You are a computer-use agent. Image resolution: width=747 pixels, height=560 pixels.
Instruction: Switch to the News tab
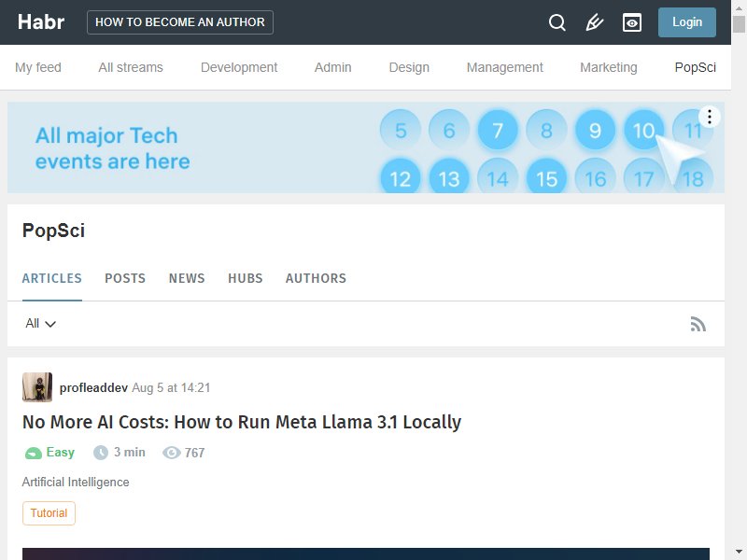pos(187,278)
